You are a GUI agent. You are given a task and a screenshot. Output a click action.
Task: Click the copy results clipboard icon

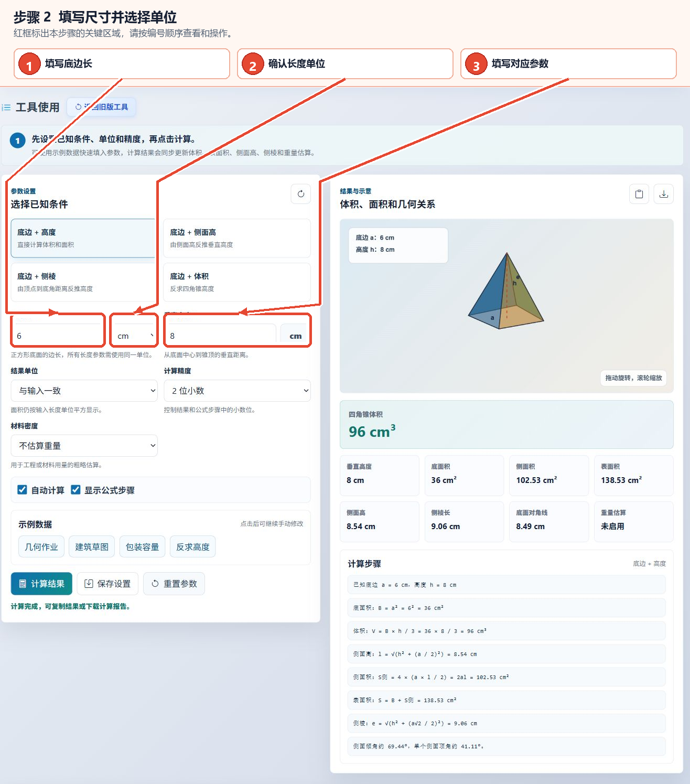[x=639, y=194]
